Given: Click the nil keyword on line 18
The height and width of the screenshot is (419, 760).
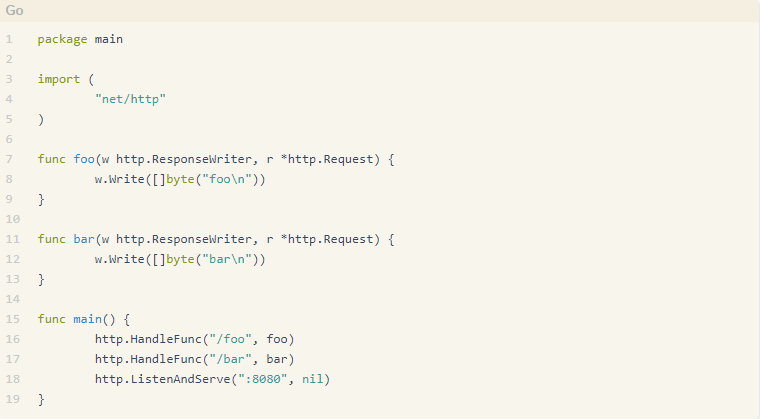Looking at the screenshot, I should [312, 379].
